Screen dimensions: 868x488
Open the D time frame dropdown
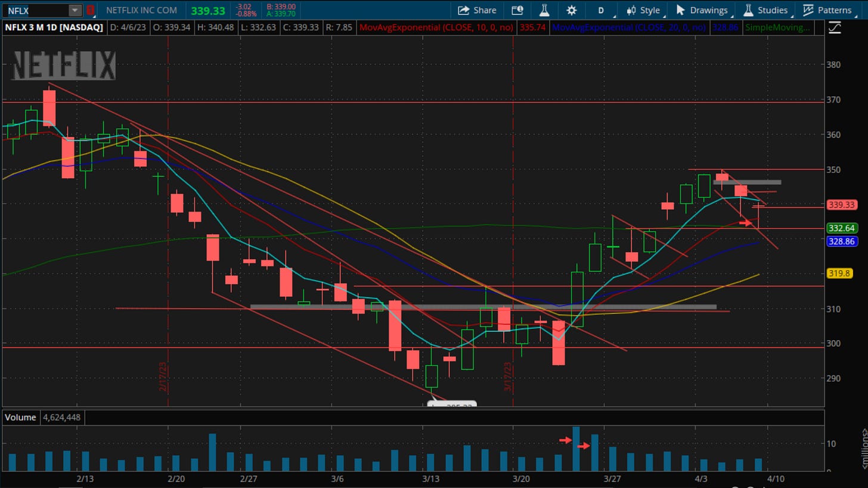(601, 10)
